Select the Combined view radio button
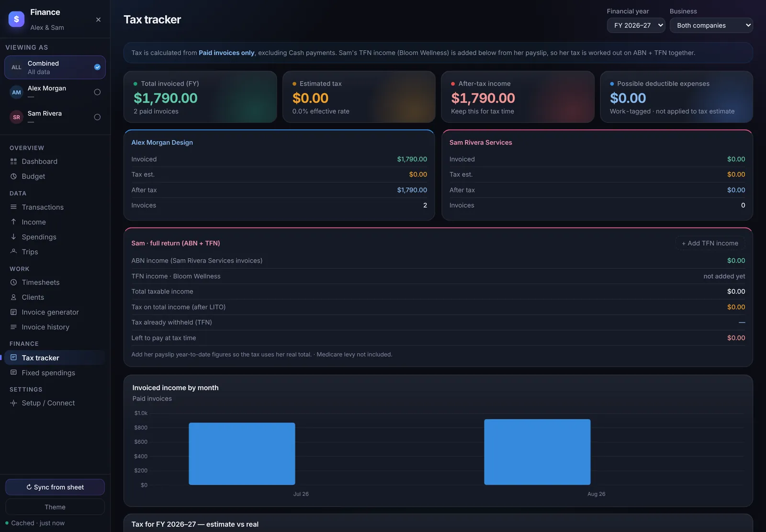This screenshot has height=532, width=766. pos(97,67)
